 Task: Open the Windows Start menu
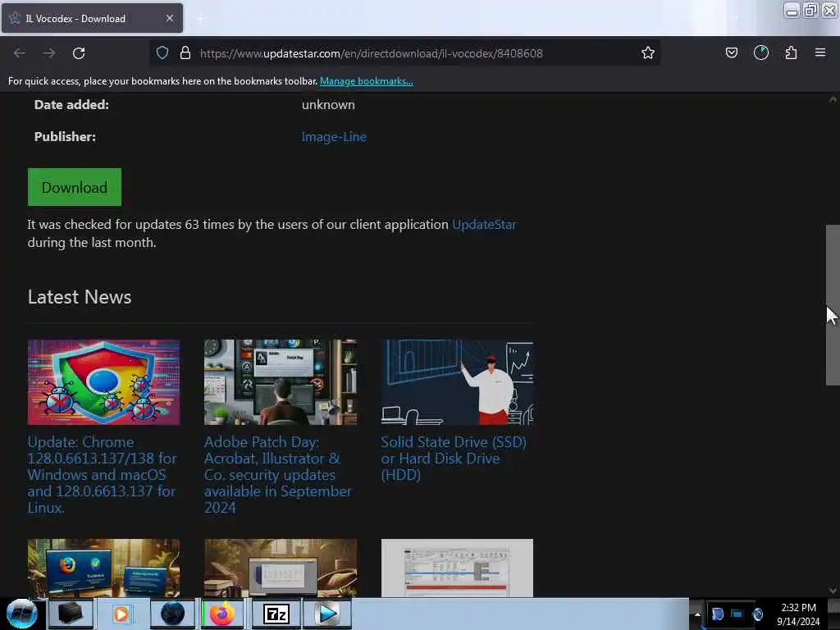click(21, 614)
